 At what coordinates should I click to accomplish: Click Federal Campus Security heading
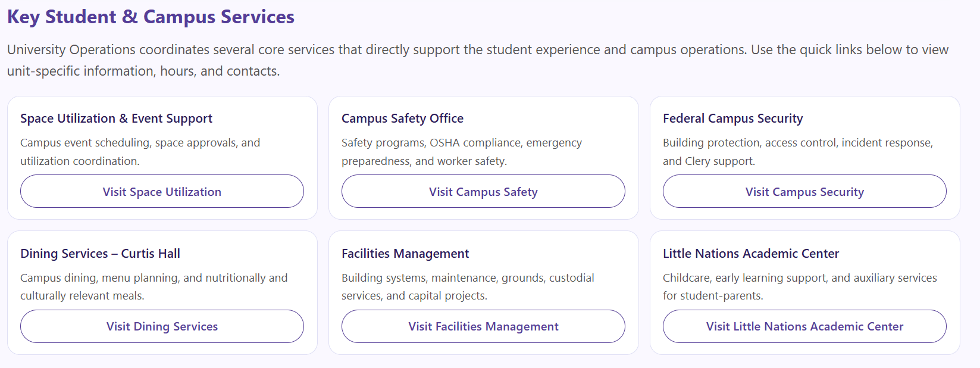point(732,118)
